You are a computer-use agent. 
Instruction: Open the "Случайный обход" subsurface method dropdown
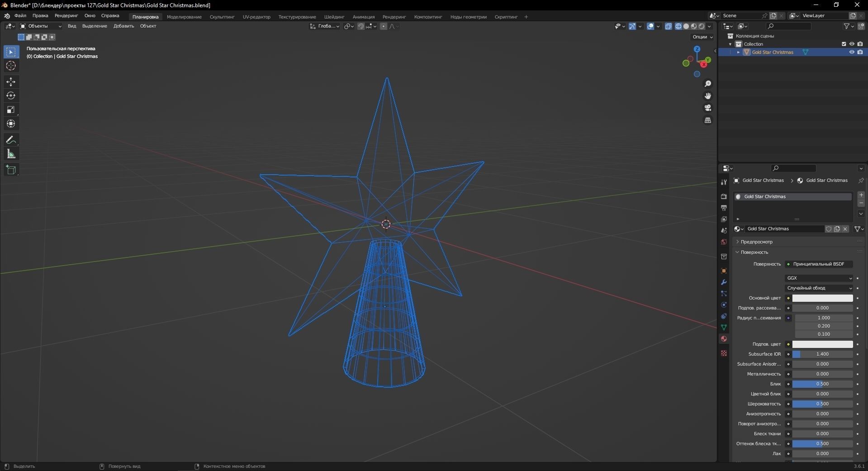point(819,288)
